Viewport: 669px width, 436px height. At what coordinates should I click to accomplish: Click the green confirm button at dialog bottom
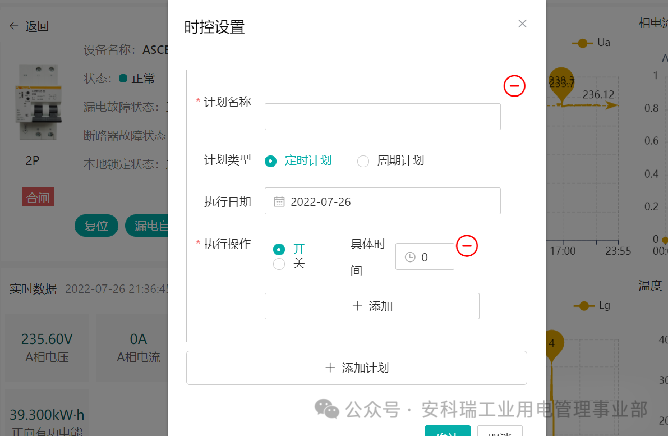[x=448, y=430]
